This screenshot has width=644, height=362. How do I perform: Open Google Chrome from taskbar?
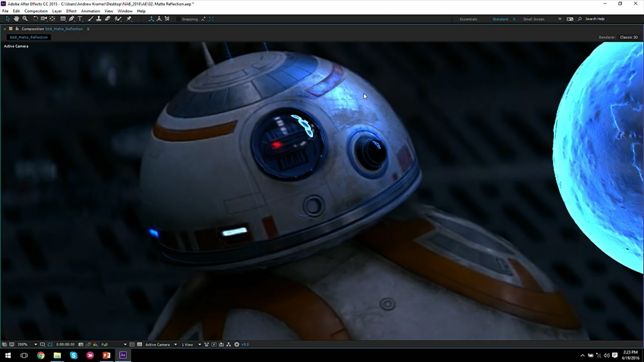pos(41,355)
